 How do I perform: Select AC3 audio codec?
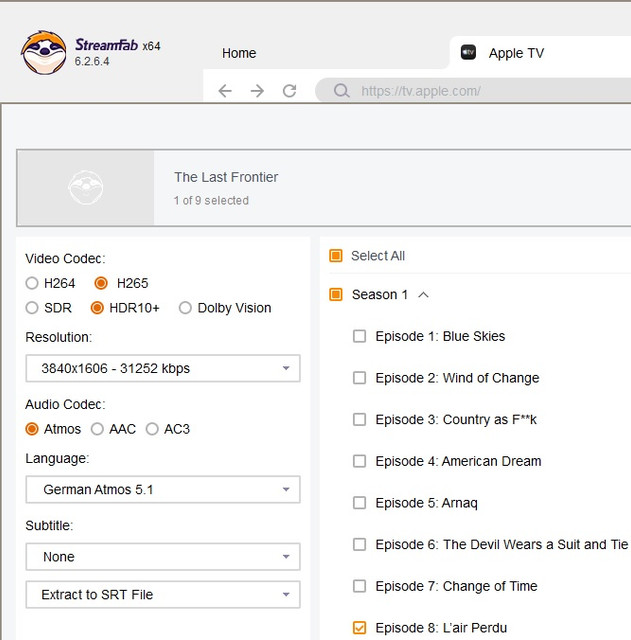click(152, 429)
